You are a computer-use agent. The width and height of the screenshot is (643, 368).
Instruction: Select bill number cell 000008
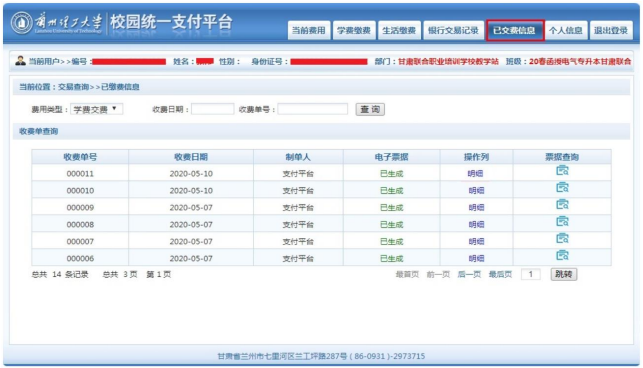(80, 224)
